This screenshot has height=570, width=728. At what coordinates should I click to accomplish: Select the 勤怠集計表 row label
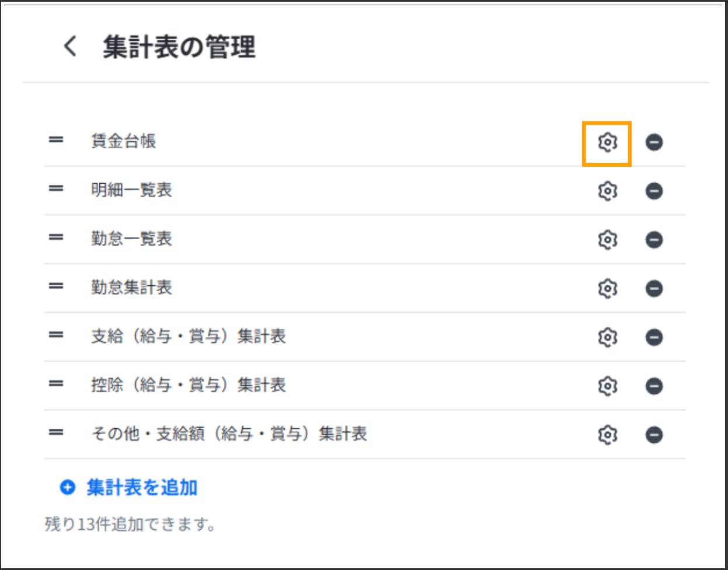tap(131, 288)
